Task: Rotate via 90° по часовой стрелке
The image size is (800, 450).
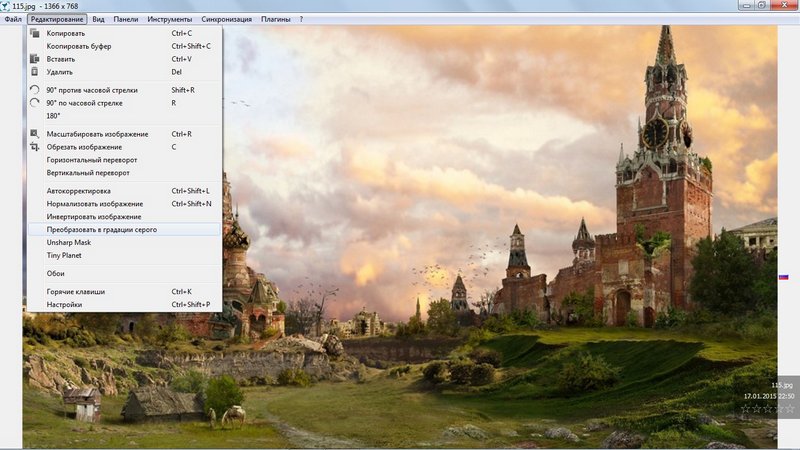Action: (x=124, y=103)
